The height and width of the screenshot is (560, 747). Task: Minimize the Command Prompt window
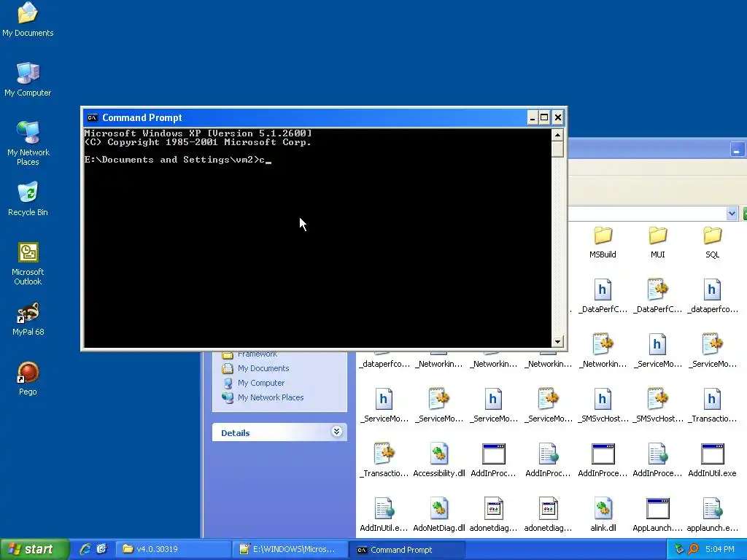[x=533, y=117]
